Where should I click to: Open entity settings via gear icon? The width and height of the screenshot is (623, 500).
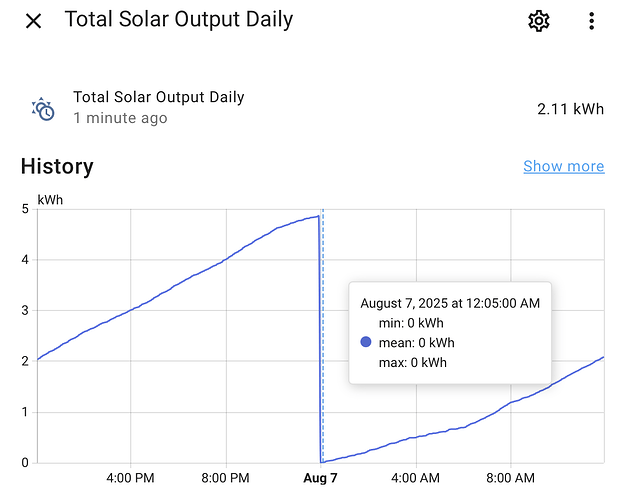coord(539,21)
